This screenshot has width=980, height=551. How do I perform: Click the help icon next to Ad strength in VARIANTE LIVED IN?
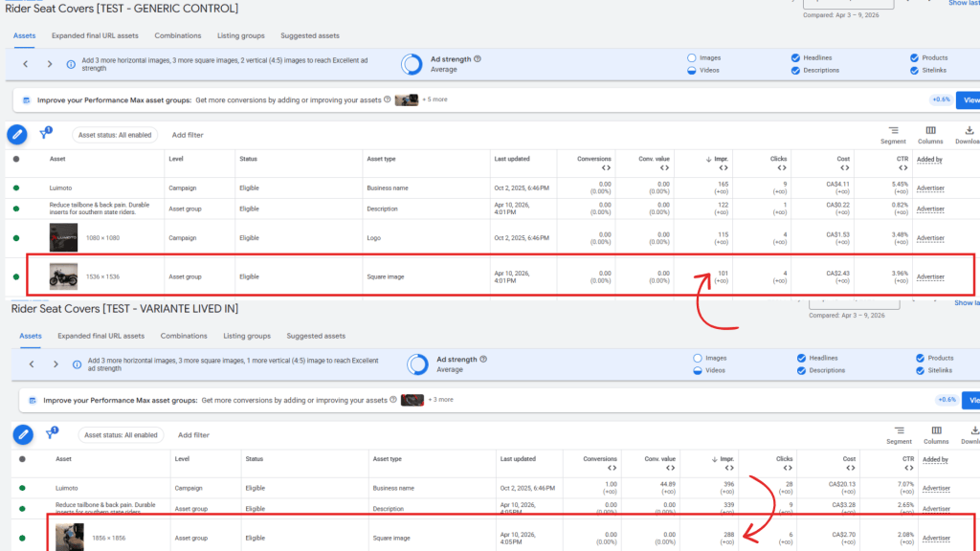(x=483, y=360)
